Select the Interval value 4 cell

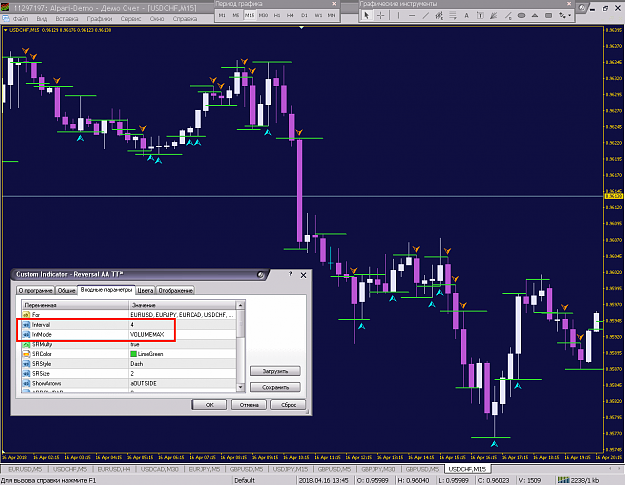click(x=183, y=325)
